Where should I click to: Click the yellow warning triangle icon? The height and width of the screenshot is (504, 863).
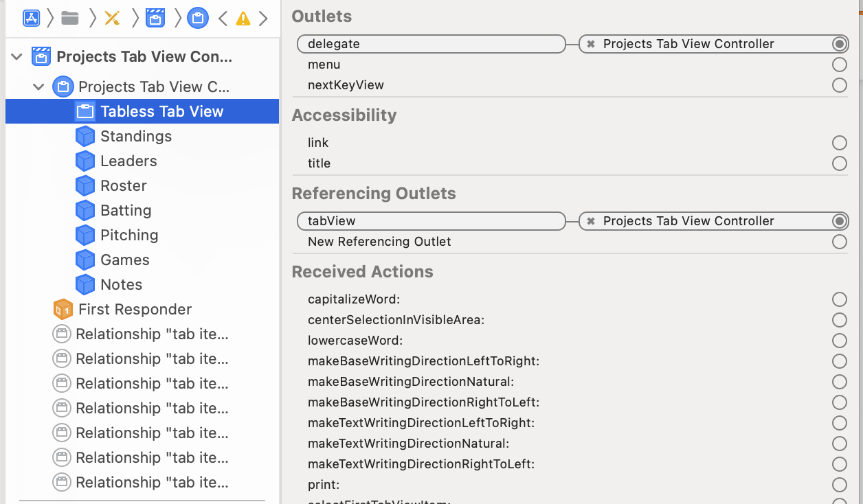[243, 19]
